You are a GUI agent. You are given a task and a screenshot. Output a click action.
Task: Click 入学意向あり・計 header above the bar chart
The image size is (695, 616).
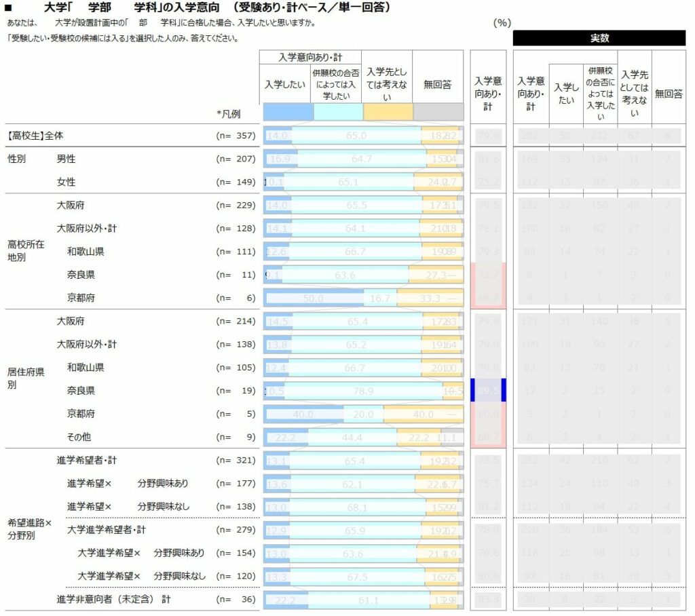click(310, 57)
